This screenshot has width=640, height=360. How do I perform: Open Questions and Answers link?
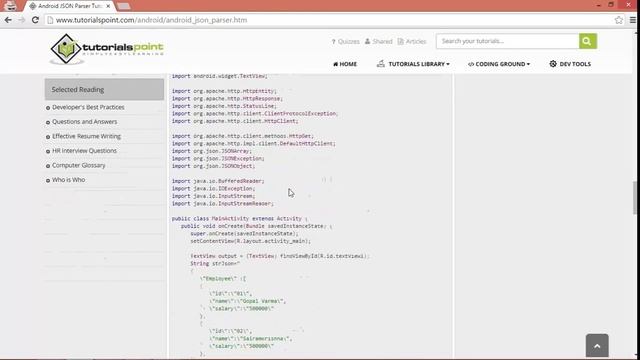click(84, 122)
